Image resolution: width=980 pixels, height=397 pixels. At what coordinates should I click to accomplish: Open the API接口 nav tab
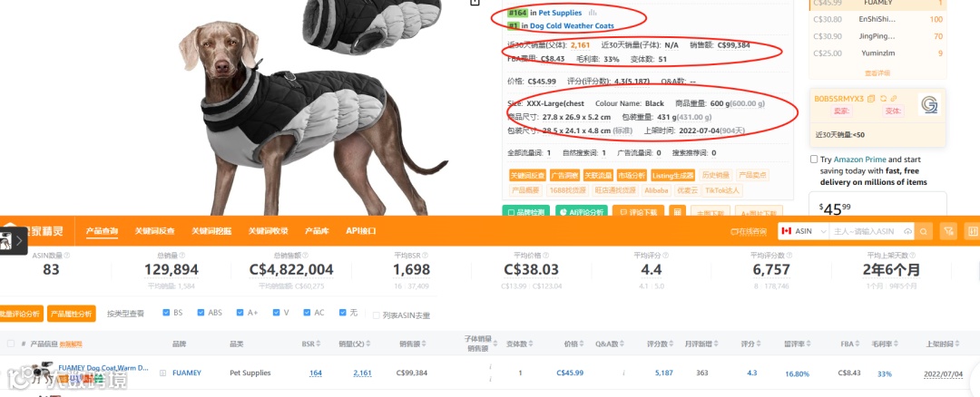tap(361, 231)
